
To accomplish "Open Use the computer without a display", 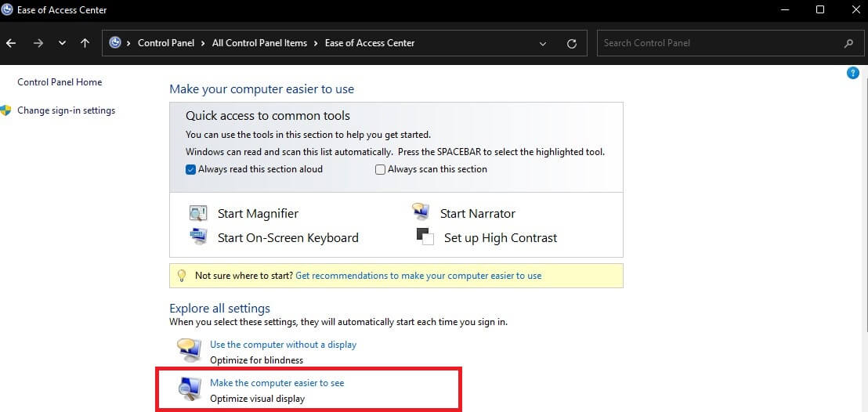I will pyautogui.click(x=283, y=345).
